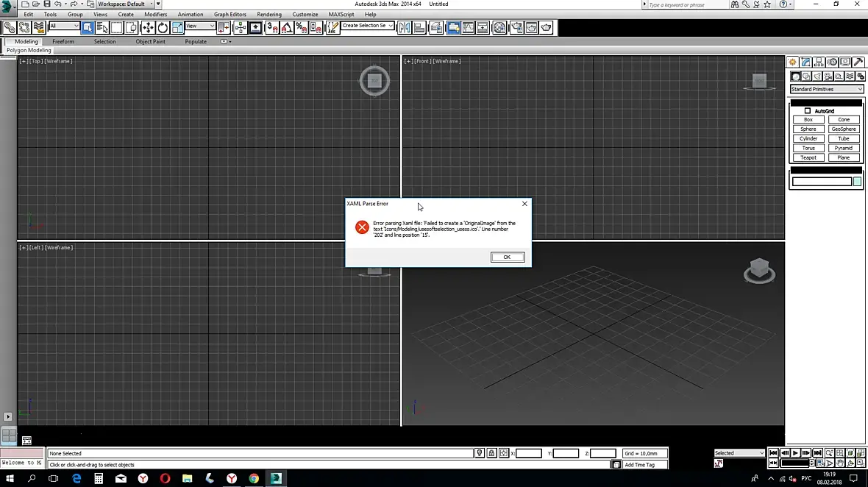Expand the Undo history arrow
Viewport: 868px width, 487px height.
pos(65,4)
